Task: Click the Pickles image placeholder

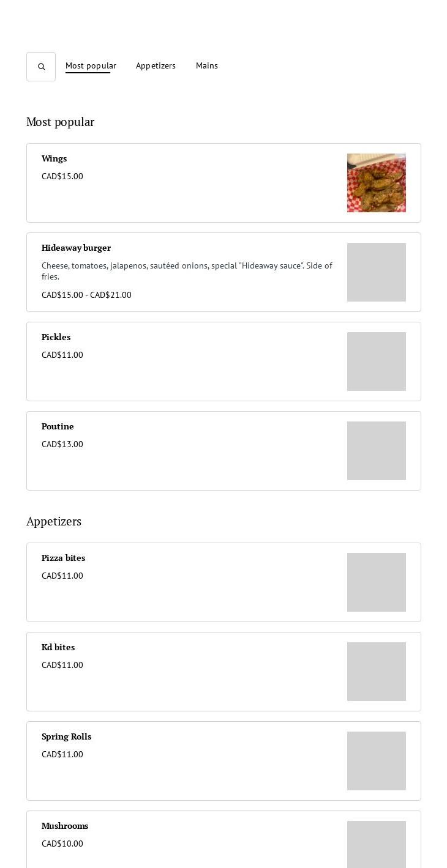Action: [x=376, y=362]
